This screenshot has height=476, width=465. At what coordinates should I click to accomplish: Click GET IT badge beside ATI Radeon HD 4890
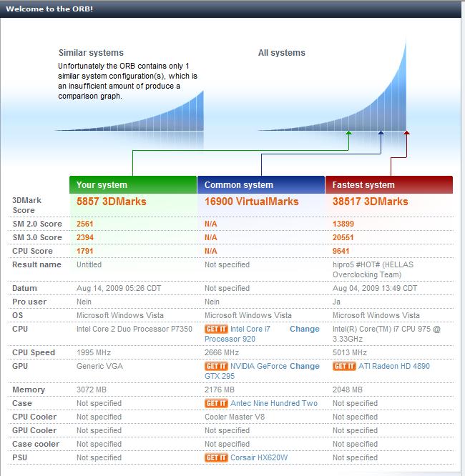point(344,366)
